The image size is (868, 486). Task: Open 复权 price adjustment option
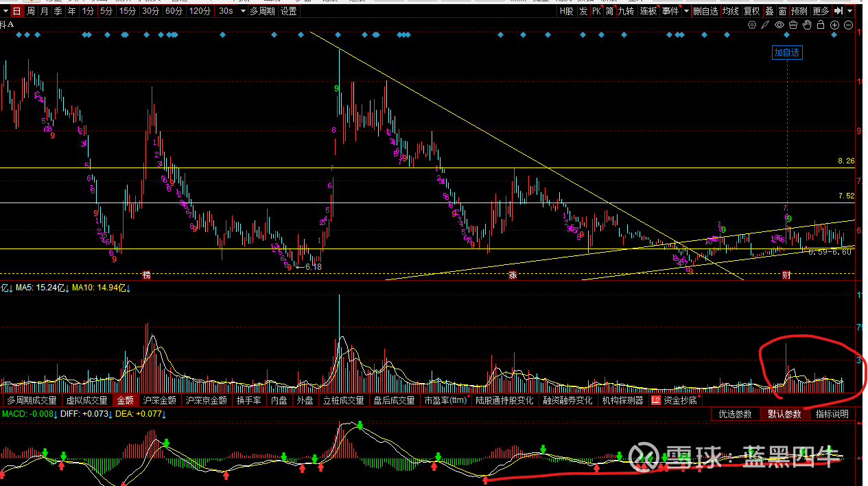point(751,11)
